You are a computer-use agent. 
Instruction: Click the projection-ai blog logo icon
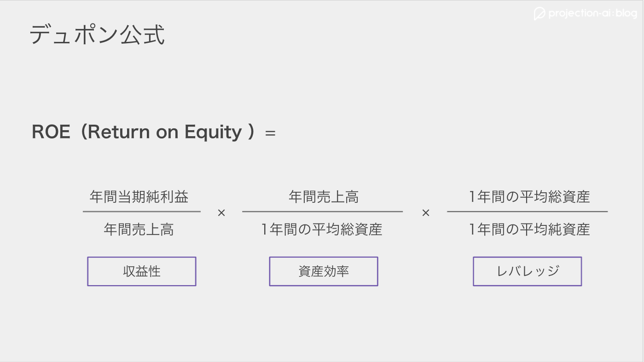(540, 14)
